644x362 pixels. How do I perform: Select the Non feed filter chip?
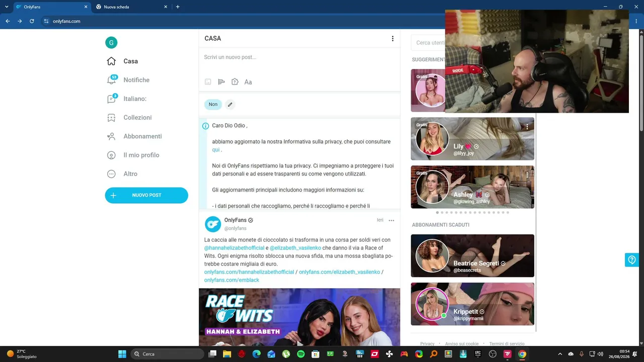213,105
